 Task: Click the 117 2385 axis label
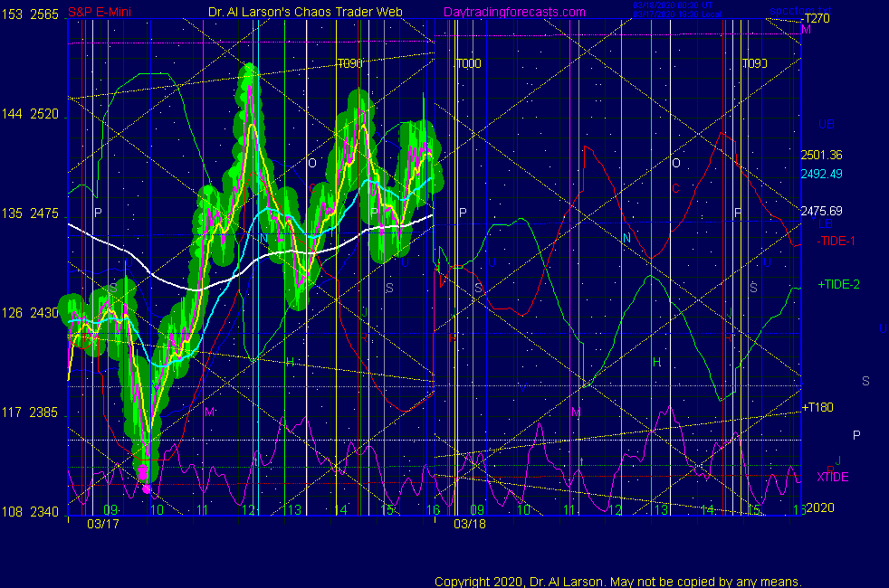pos(30,413)
